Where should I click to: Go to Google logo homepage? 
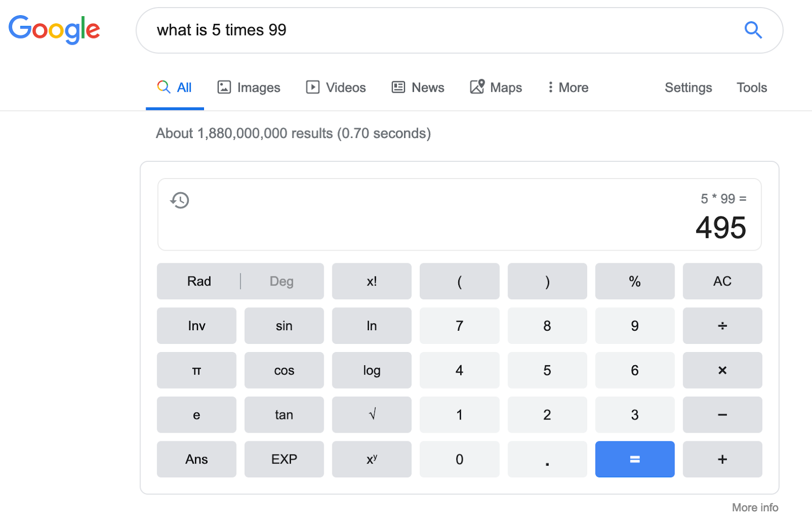tap(54, 29)
